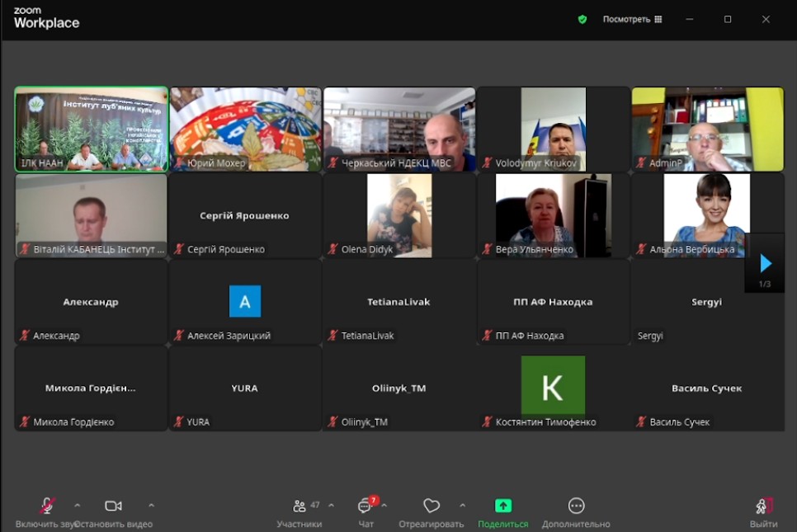Screen dimensions: 797x532
Task: Minimize the Zoom window
Action: [690, 19]
